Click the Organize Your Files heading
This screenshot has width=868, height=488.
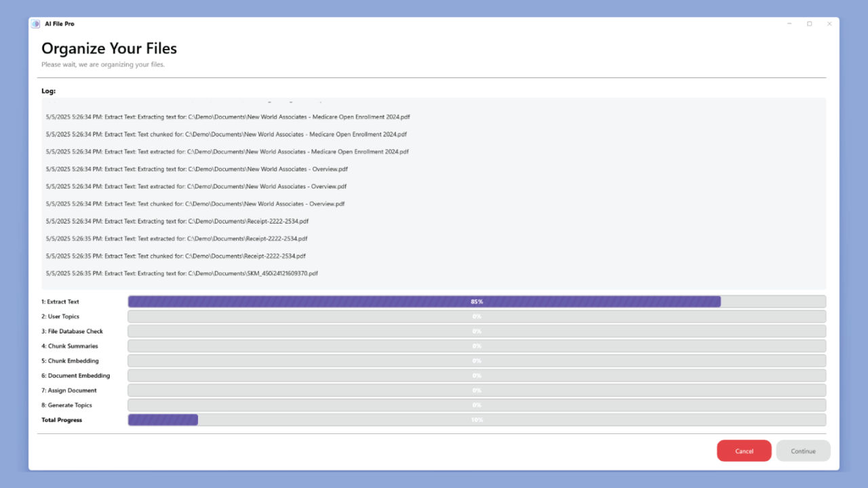[x=109, y=48]
